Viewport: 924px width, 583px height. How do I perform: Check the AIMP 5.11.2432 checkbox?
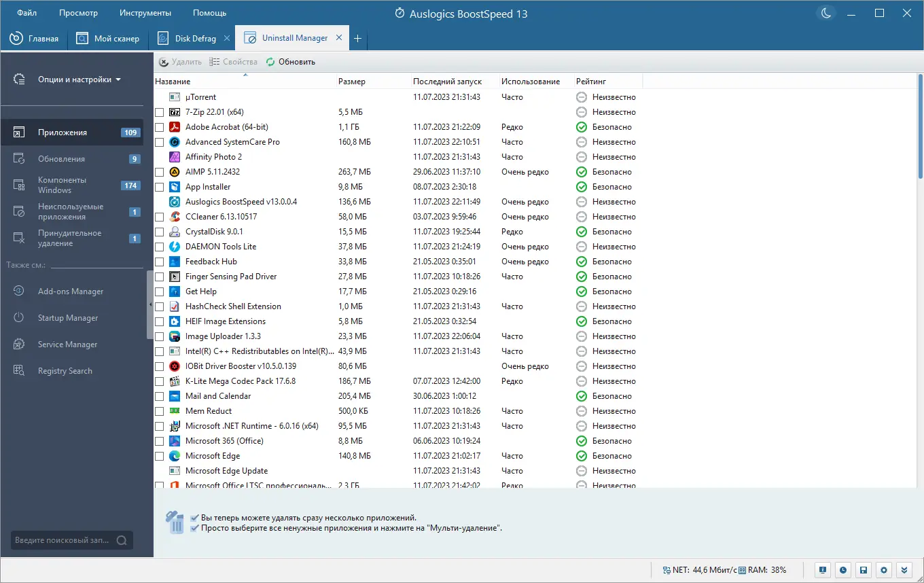(x=160, y=172)
